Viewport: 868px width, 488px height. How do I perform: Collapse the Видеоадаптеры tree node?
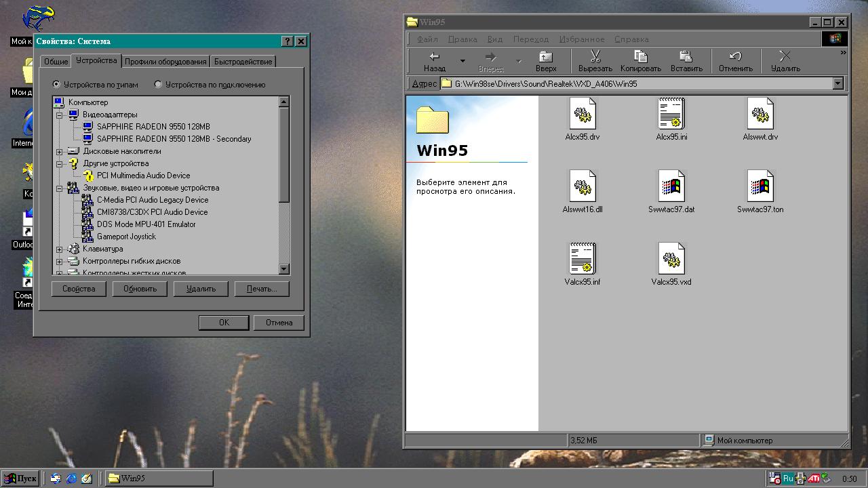click(60, 115)
